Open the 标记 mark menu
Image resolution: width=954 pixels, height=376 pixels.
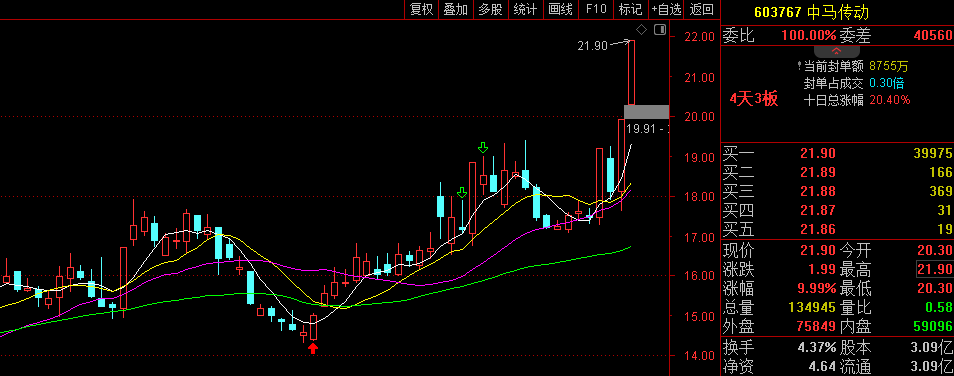(630, 9)
